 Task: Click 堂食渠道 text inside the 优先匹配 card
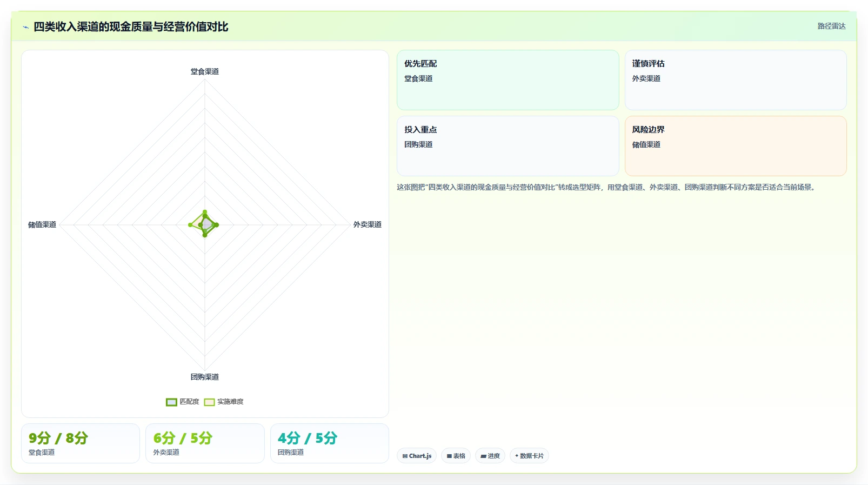click(418, 78)
